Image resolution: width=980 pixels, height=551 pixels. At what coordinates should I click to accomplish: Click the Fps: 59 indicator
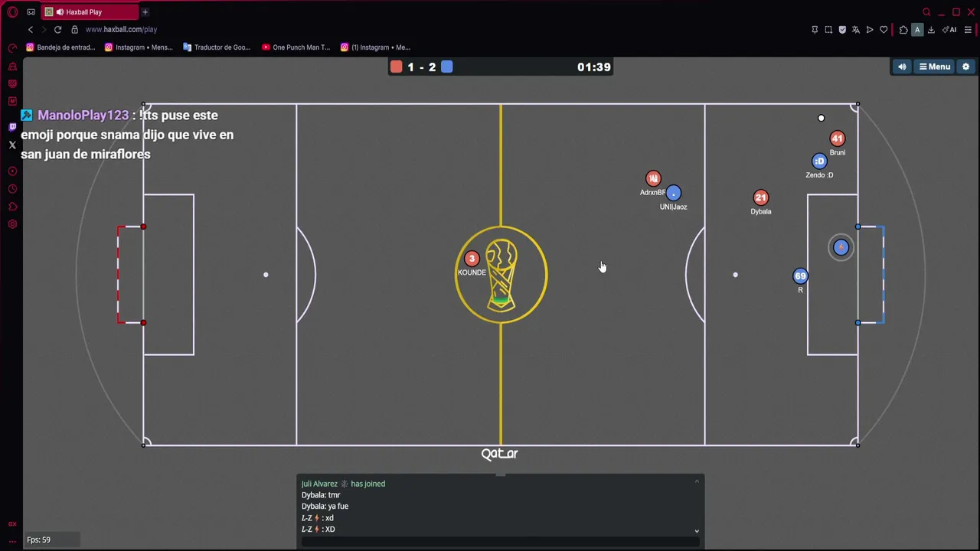(38, 540)
